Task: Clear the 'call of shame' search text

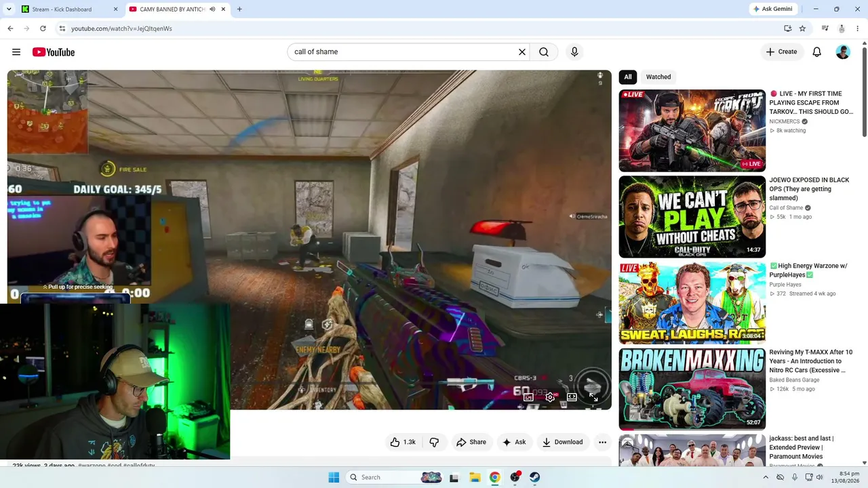Action: click(x=522, y=52)
